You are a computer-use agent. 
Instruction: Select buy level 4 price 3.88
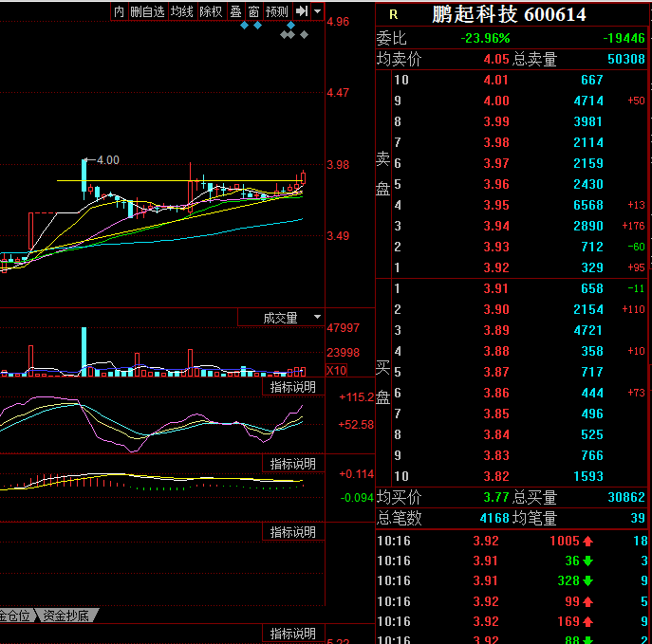click(496, 351)
